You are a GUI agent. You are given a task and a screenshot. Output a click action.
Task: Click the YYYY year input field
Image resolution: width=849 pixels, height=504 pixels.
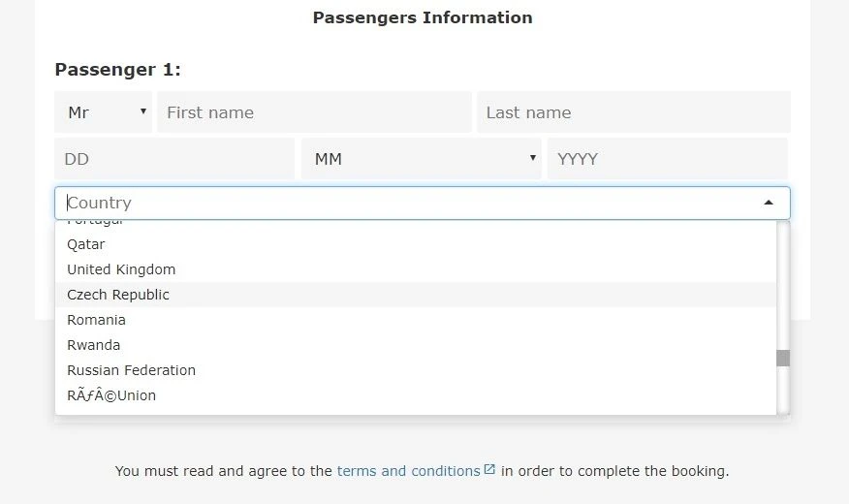pos(667,159)
